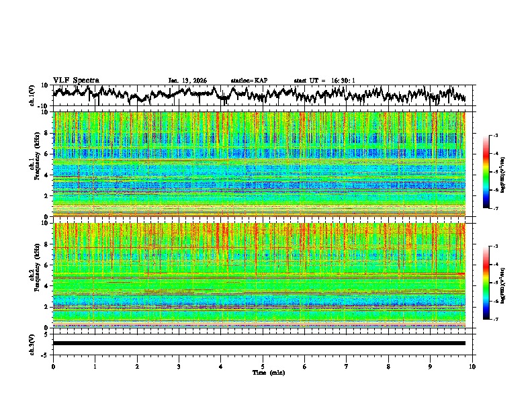The image size is (532, 411).
Task: Click the "station=KAP" label
Action: pyautogui.click(x=249, y=81)
